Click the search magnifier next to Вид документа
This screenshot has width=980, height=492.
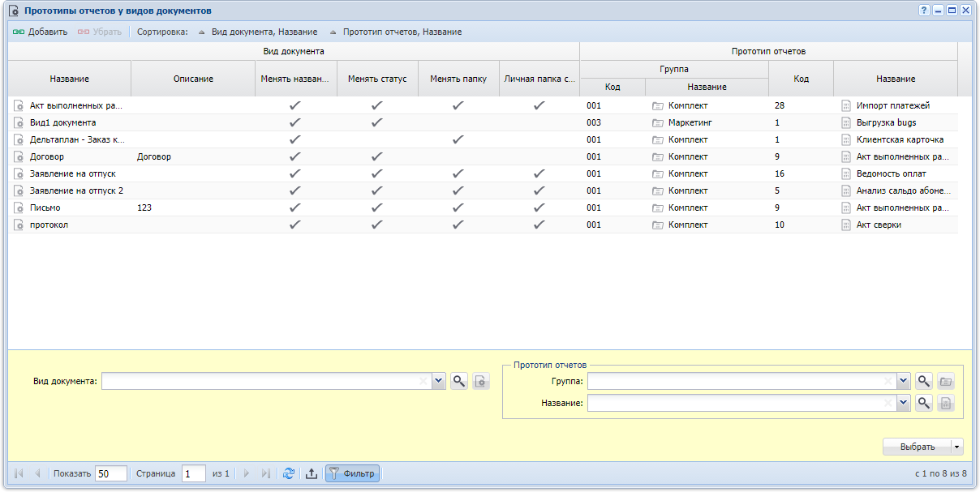[x=459, y=381]
